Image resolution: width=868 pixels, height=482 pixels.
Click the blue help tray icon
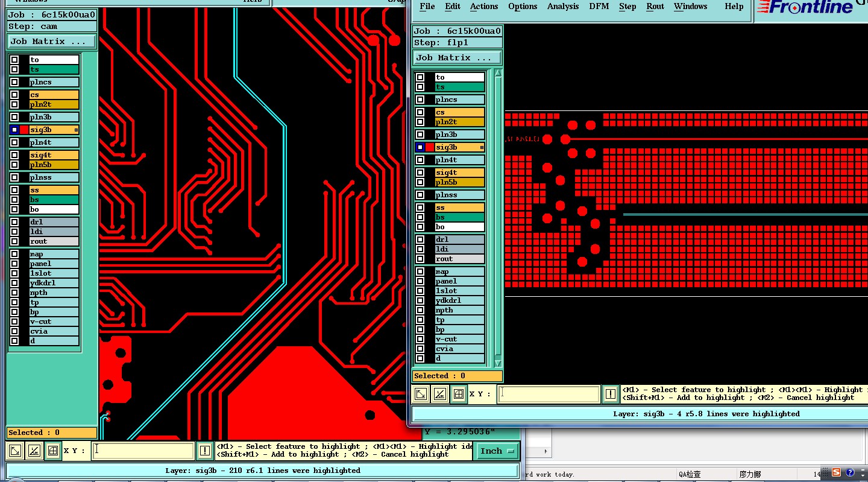tap(850, 472)
